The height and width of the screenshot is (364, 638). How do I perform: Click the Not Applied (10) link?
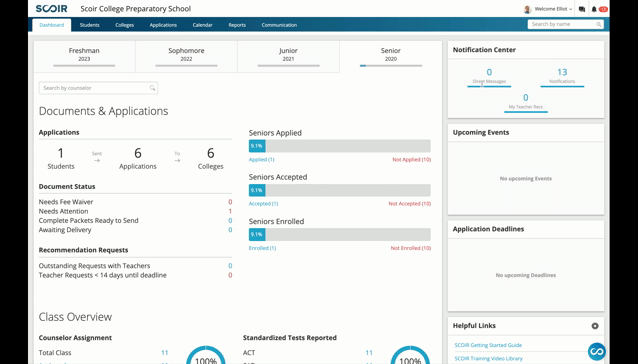coord(411,160)
